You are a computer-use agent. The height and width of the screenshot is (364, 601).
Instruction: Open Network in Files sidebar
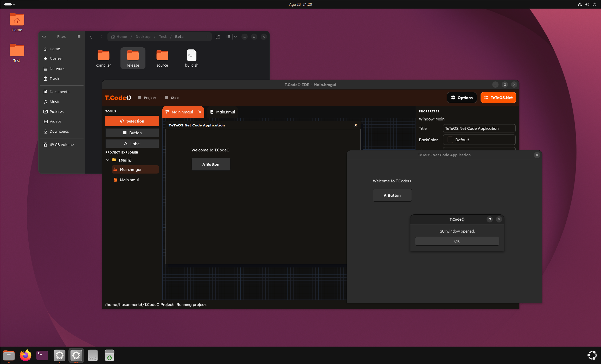(x=62, y=69)
